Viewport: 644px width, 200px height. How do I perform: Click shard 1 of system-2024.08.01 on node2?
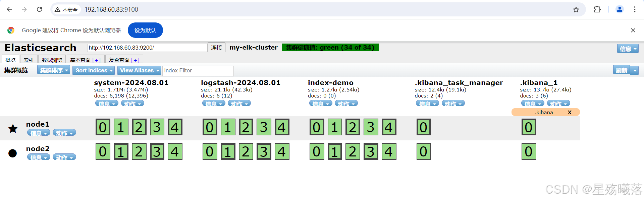point(121,151)
